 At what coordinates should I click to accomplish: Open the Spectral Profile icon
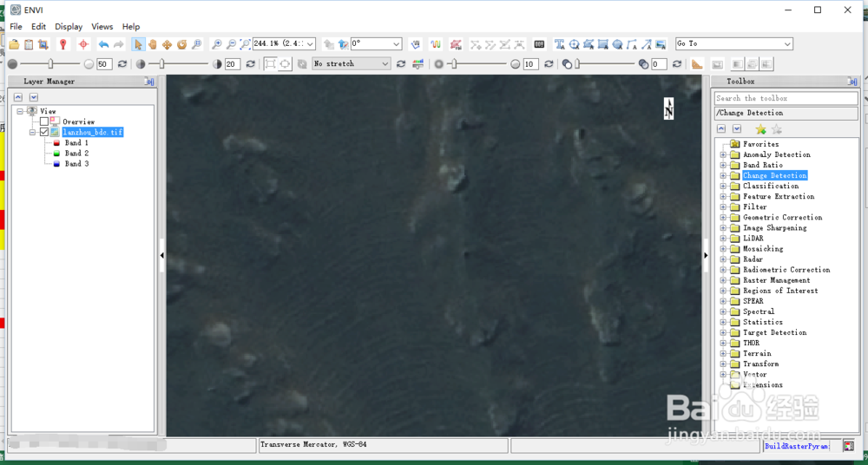(437, 43)
